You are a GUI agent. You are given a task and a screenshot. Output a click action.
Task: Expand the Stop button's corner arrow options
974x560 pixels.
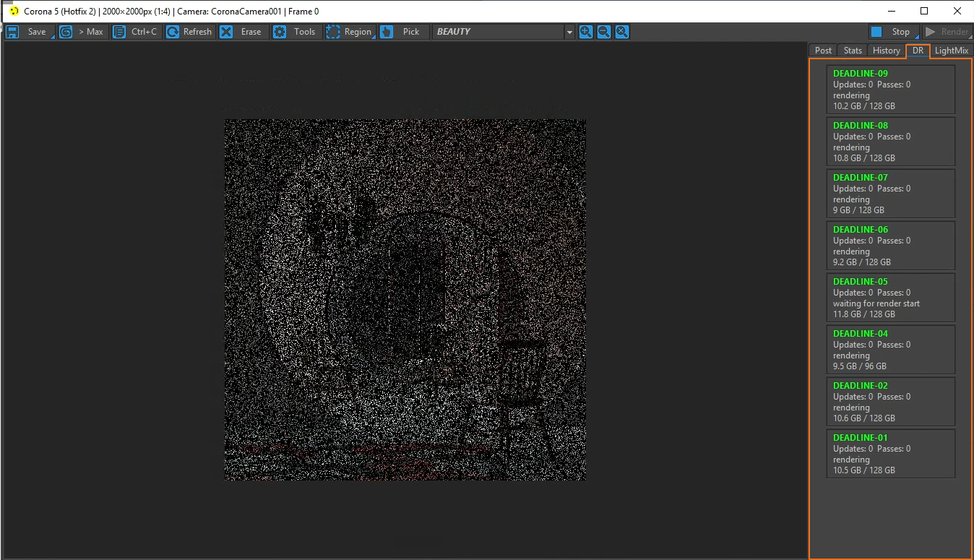(917, 37)
